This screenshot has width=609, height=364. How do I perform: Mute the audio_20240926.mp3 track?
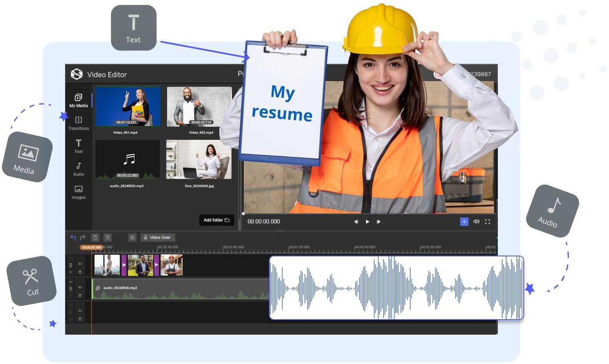(80, 287)
